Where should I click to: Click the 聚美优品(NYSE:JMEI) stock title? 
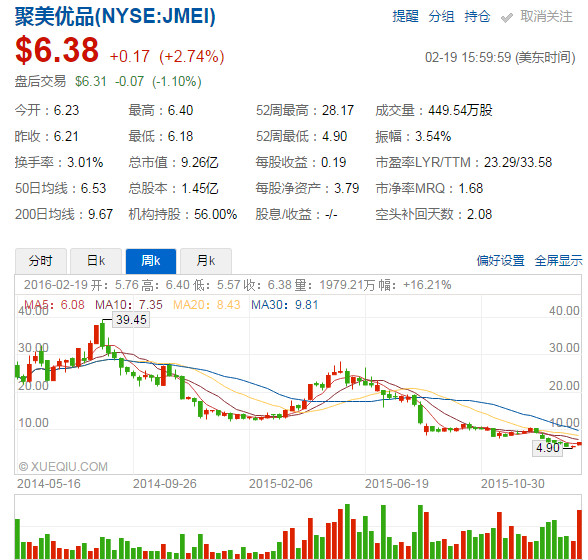pyautogui.click(x=115, y=17)
